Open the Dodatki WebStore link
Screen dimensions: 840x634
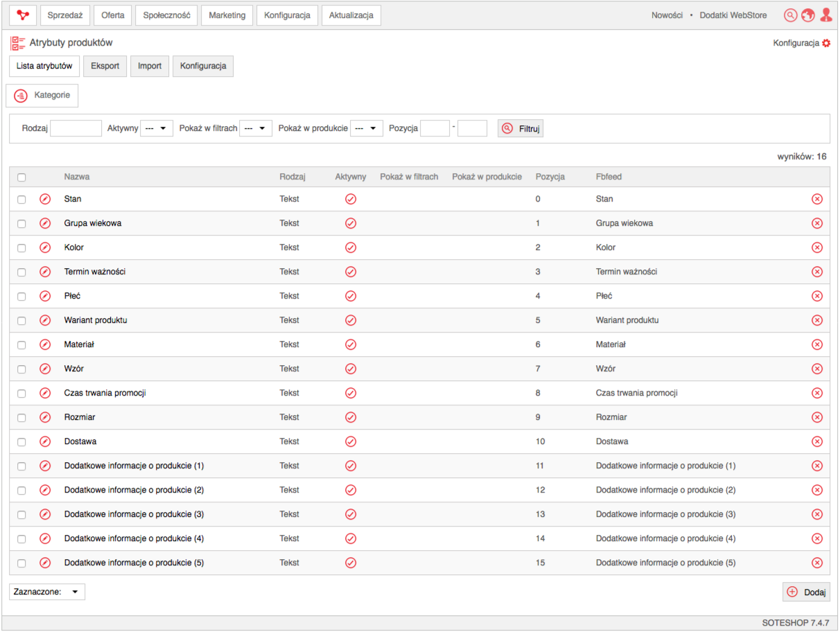point(733,15)
